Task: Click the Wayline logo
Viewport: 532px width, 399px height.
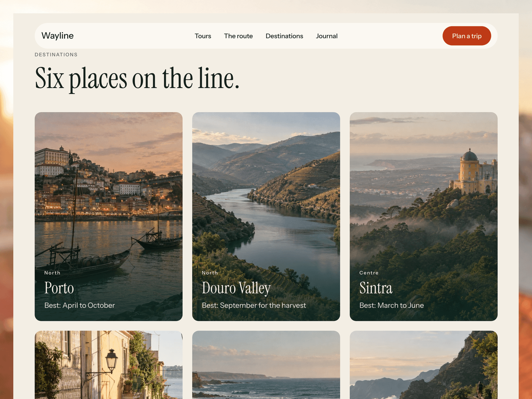Action: click(x=58, y=36)
